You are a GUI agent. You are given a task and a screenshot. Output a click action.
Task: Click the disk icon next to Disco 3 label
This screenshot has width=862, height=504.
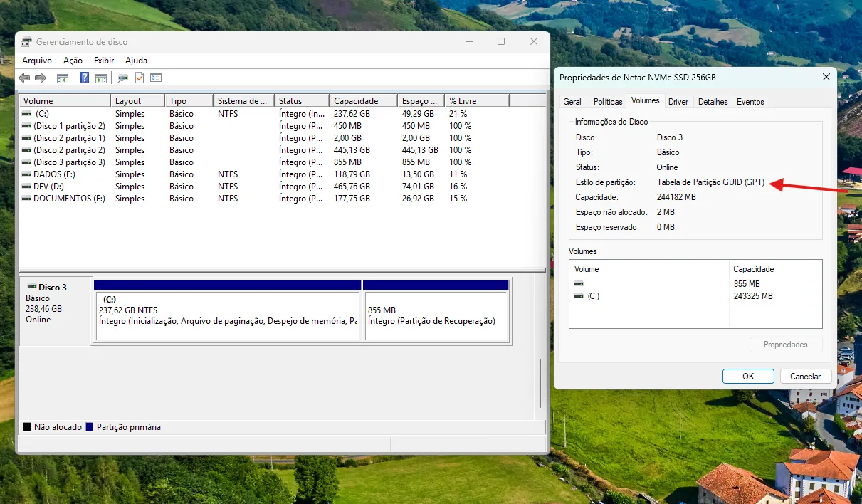(x=31, y=287)
